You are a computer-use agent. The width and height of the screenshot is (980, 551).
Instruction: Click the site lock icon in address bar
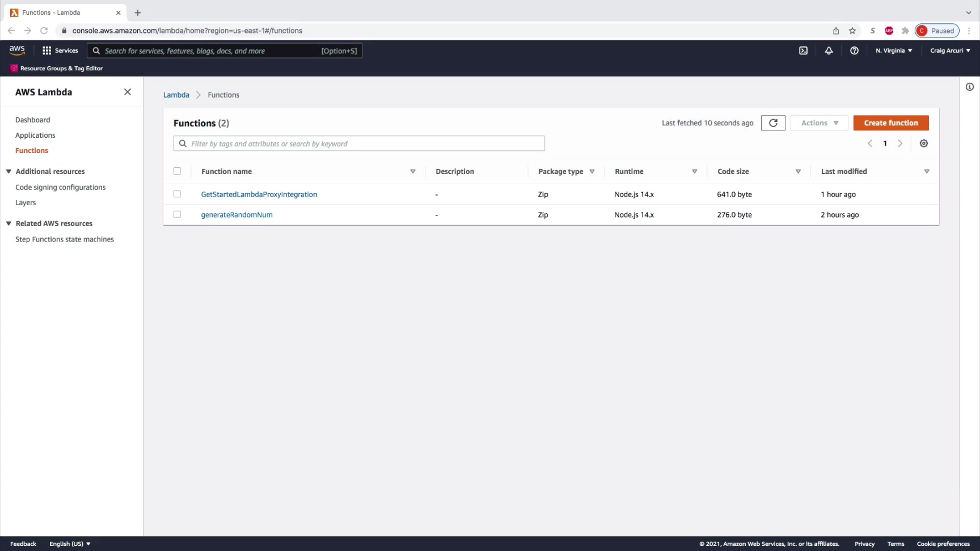pos(64,31)
